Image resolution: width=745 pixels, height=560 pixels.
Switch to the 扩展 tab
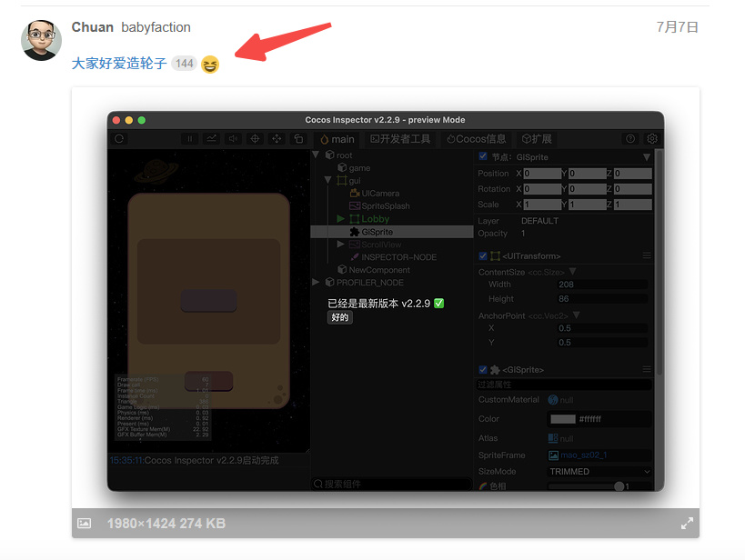(x=537, y=139)
